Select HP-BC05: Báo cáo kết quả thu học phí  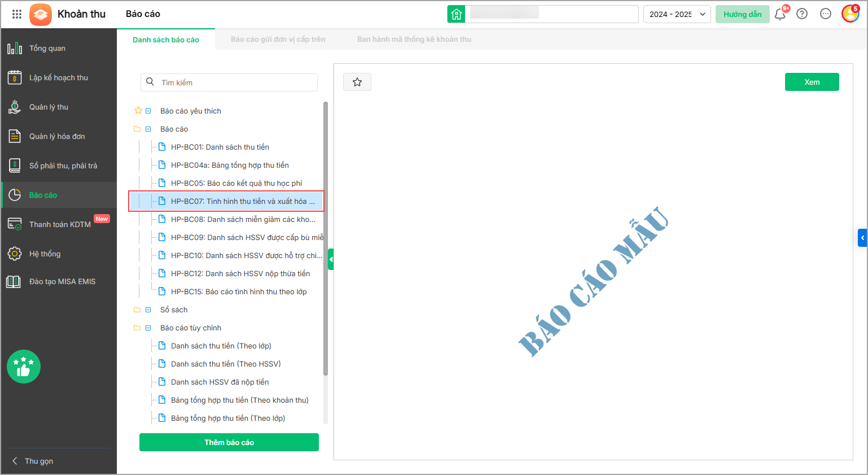pyautogui.click(x=236, y=183)
